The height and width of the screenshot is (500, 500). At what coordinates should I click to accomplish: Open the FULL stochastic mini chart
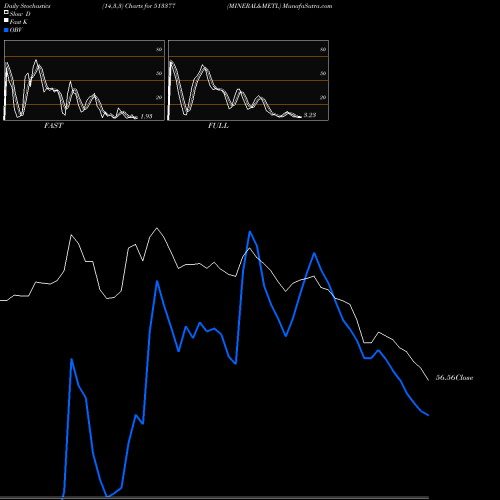point(248,80)
